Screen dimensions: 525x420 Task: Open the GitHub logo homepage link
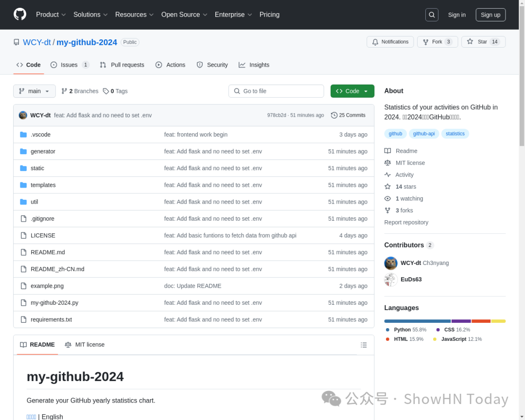pyautogui.click(x=20, y=15)
